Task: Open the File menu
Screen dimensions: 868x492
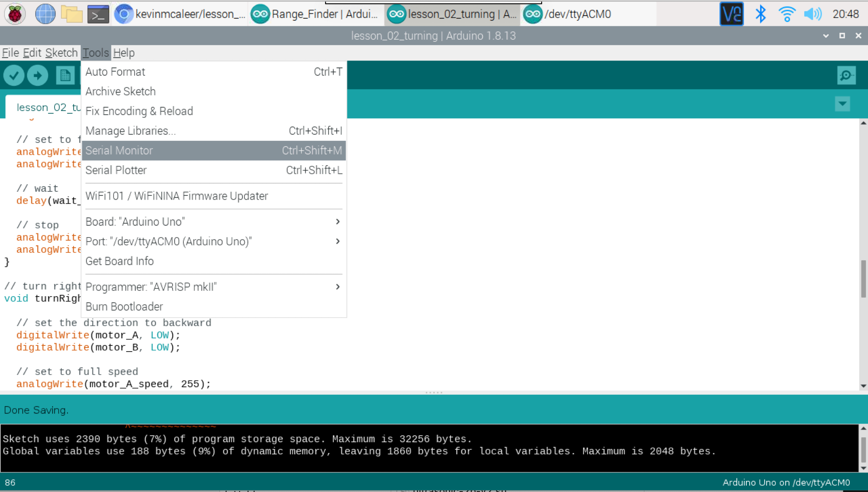Action: tap(10, 53)
